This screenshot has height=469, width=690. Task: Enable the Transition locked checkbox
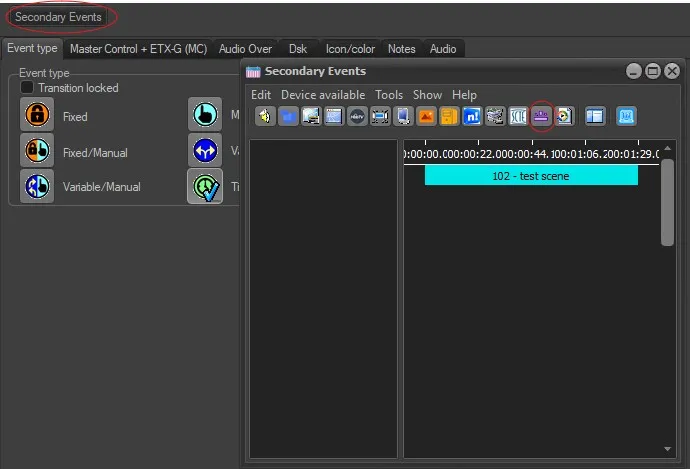(x=28, y=88)
